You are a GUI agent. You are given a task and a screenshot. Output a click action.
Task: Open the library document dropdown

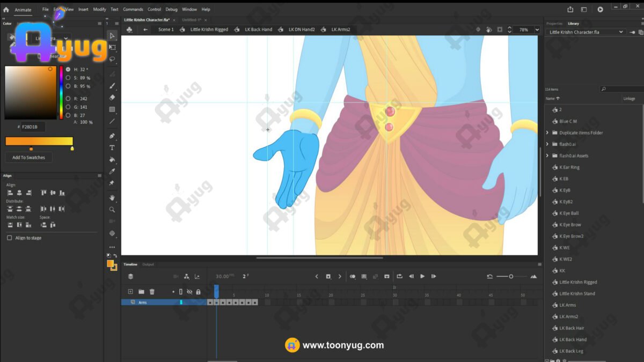tap(587, 32)
